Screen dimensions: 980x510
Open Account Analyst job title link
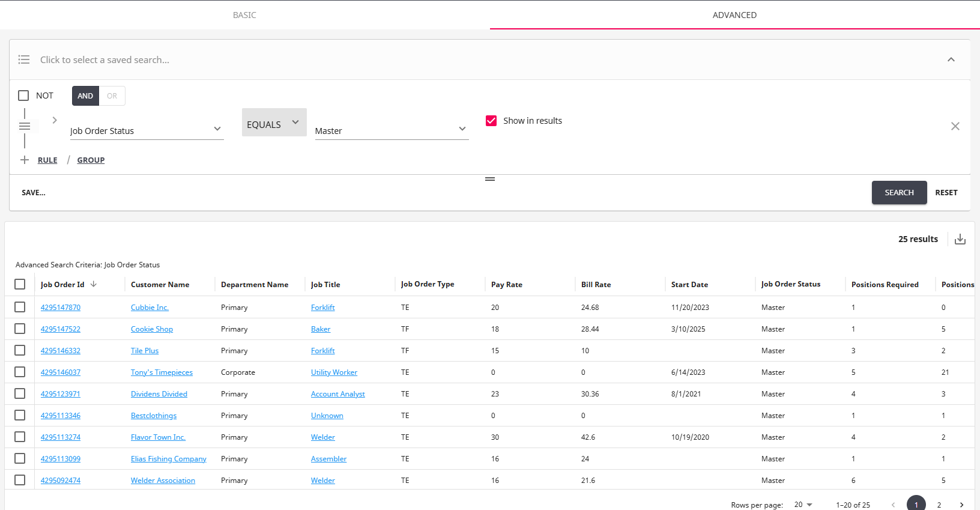[338, 394]
